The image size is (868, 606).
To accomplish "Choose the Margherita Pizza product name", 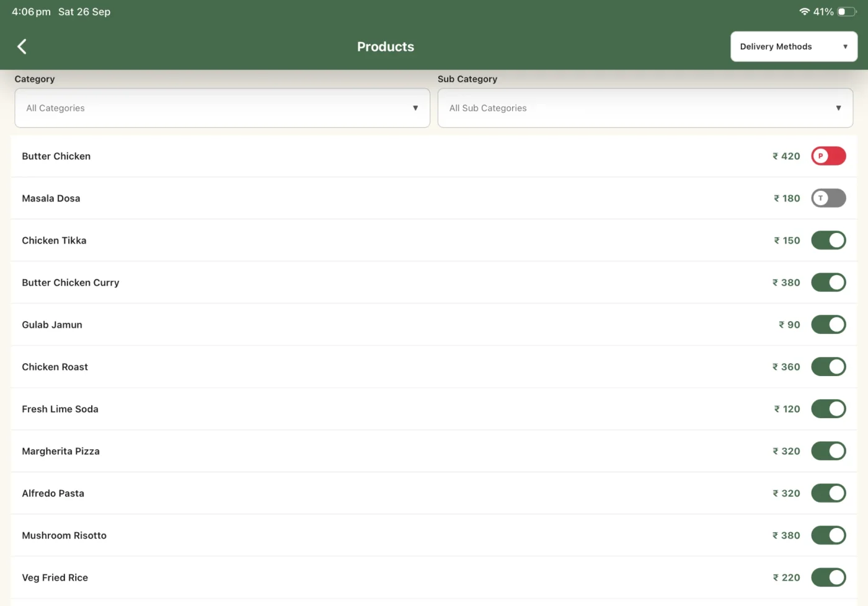I will click(61, 451).
